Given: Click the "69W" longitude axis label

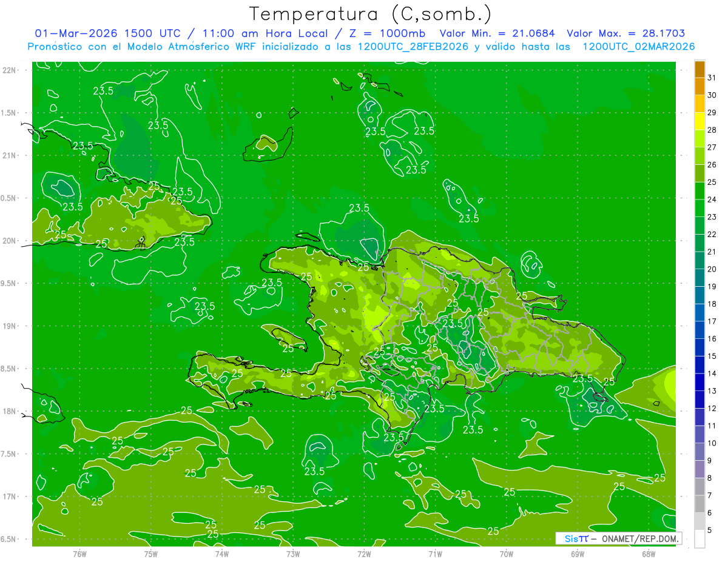Looking at the screenshot, I should (x=578, y=554).
